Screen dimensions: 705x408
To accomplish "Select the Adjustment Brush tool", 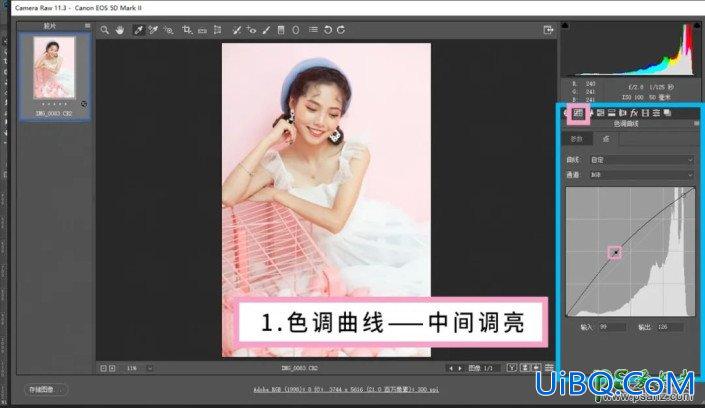I will [x=266, y=30].
